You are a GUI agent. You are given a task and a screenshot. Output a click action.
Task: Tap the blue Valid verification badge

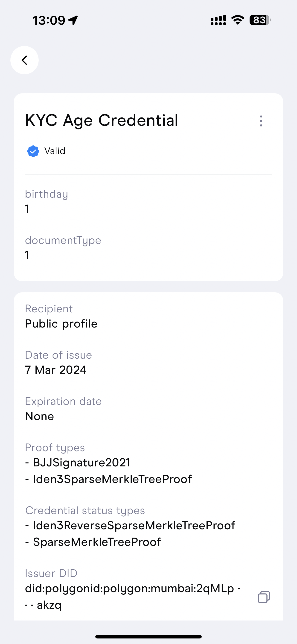(33, 151)
